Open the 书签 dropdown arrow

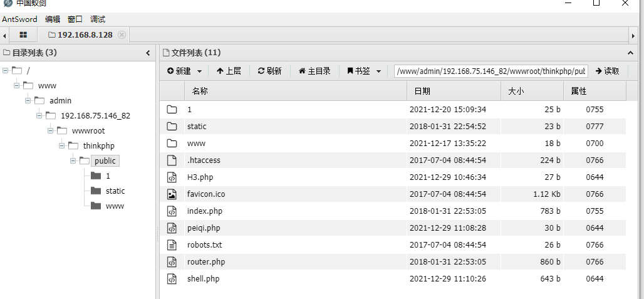coord(378,71)
